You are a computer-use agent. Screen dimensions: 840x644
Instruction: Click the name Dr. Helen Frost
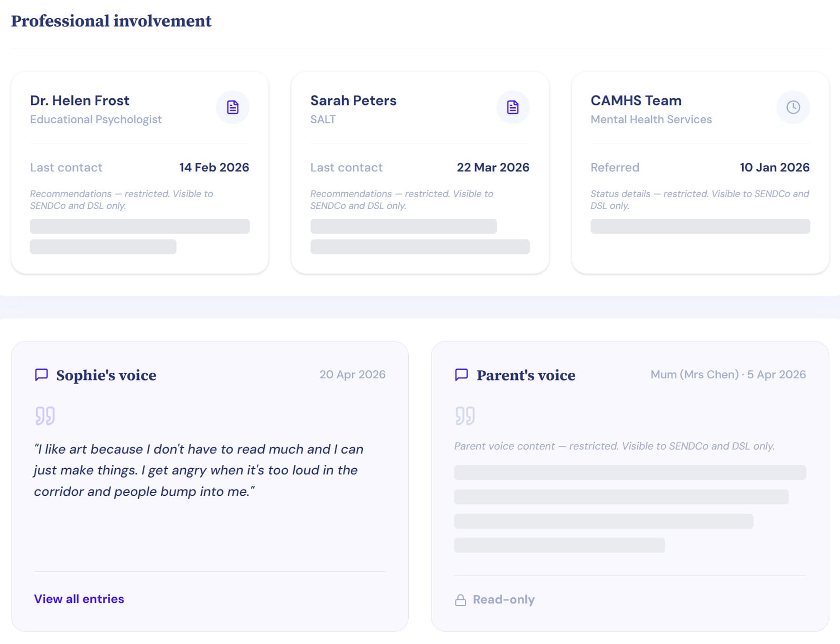pyautogui.click(x=79, y=100)
